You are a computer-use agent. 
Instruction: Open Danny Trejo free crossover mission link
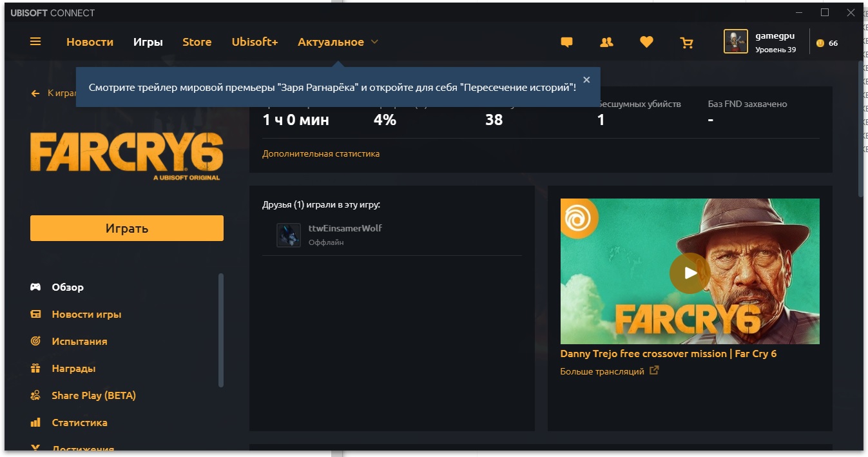coord(668,354)
